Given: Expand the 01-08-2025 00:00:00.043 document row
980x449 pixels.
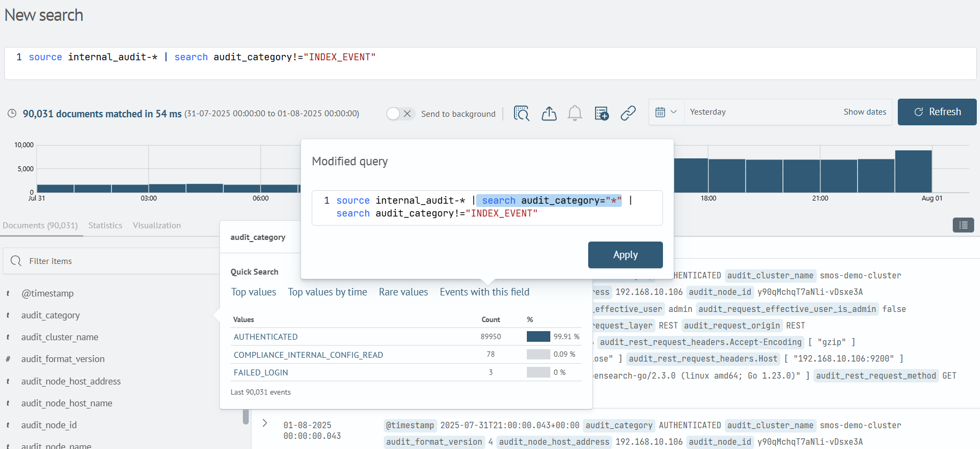Looking at the screenshot, I should tap(265, 423).
